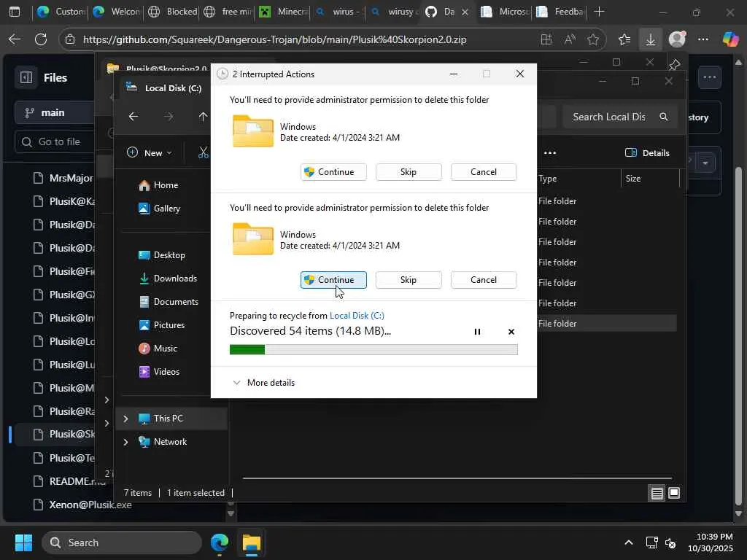The height and width of the screenshot is (560, 747).
Task: Open browser Downloads icon
Action: [650, 39]
